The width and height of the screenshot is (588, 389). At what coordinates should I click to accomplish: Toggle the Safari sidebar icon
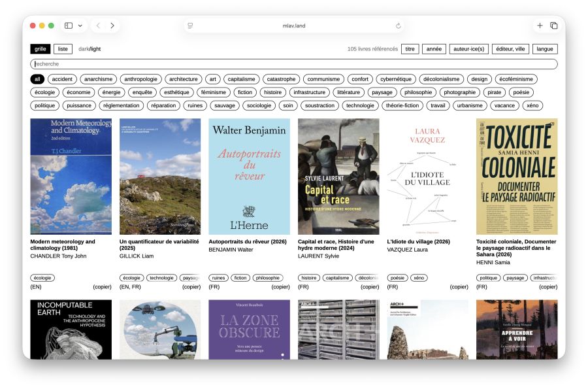point(68,25)
